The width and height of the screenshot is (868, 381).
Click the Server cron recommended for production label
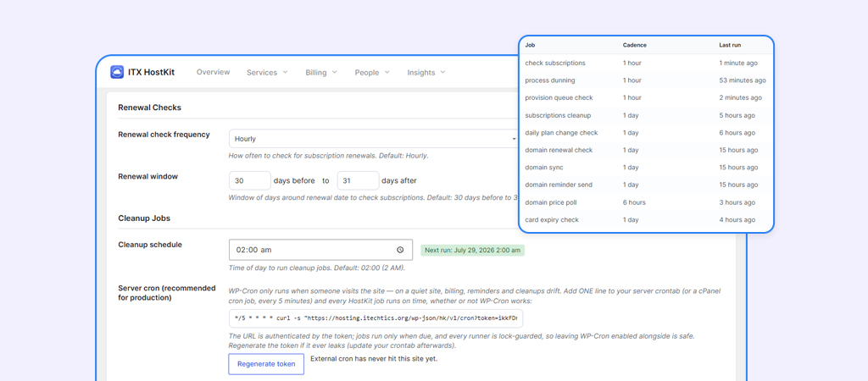coord(167,293)
